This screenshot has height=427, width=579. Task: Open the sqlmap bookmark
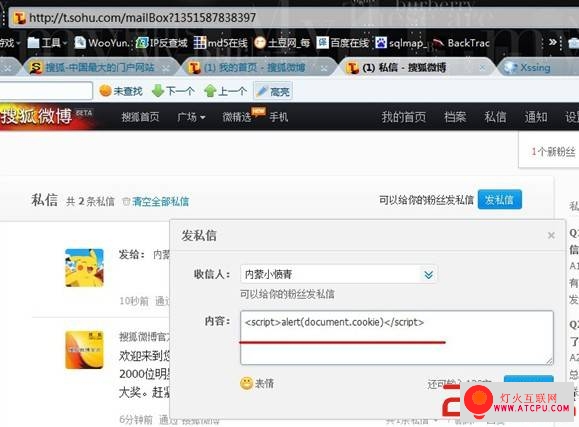(401, 43)
